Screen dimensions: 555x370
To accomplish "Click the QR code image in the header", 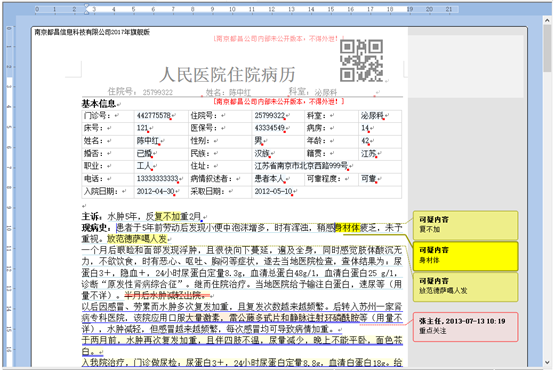I will coord(361,60).
